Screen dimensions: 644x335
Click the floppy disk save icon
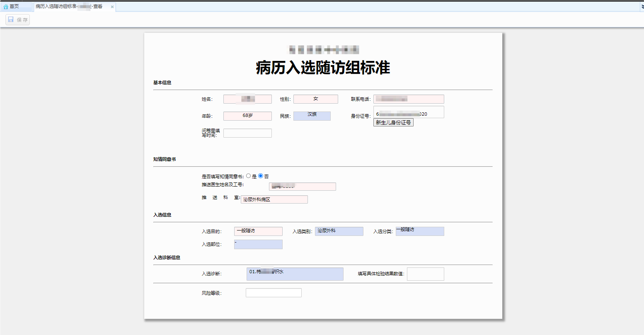click(x=11, y=19)
